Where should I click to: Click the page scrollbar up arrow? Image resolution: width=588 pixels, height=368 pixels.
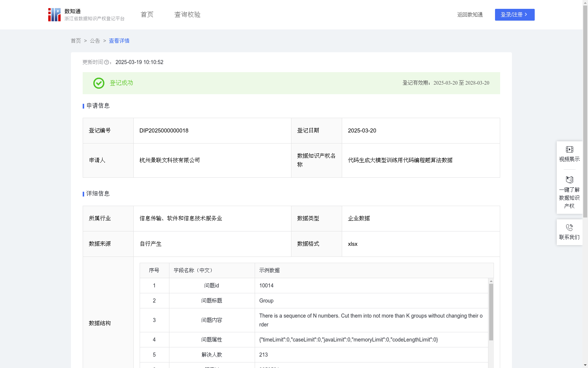pos(585,3)
